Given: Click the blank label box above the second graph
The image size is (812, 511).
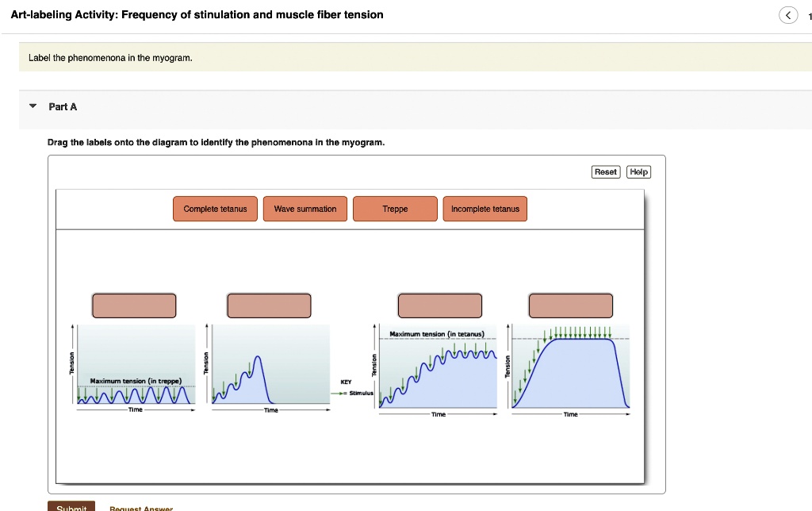Looking at the screenshot, I should click(x=268, y=305).
